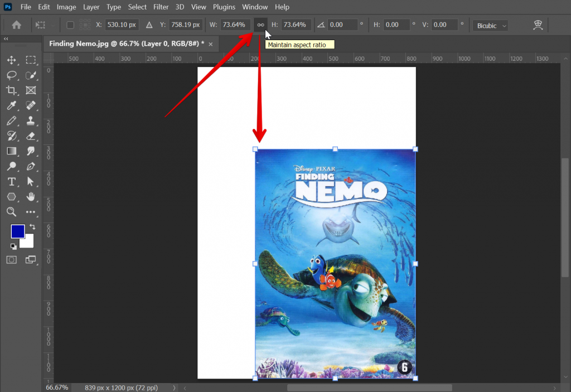Expand the status bar info chevron
Screen dimensions: 571x392
click(x=174, y=387)
